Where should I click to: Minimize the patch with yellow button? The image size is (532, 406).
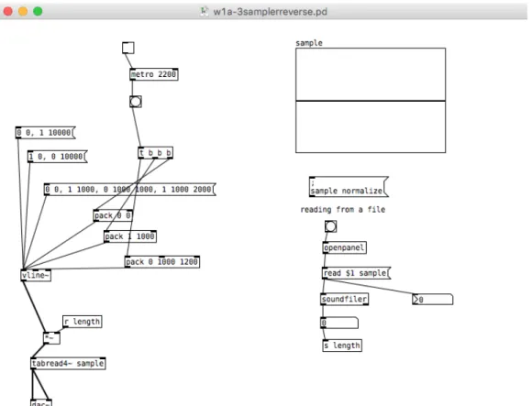coord(23,12)
